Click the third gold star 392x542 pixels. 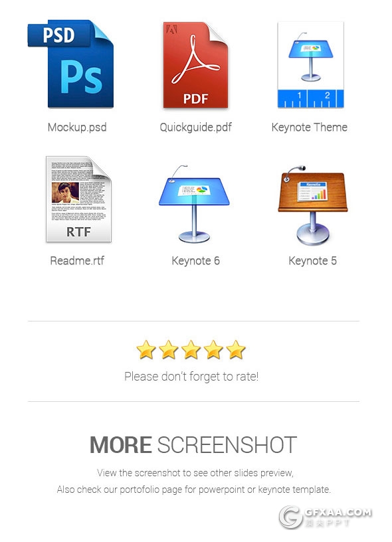point(191,349)
